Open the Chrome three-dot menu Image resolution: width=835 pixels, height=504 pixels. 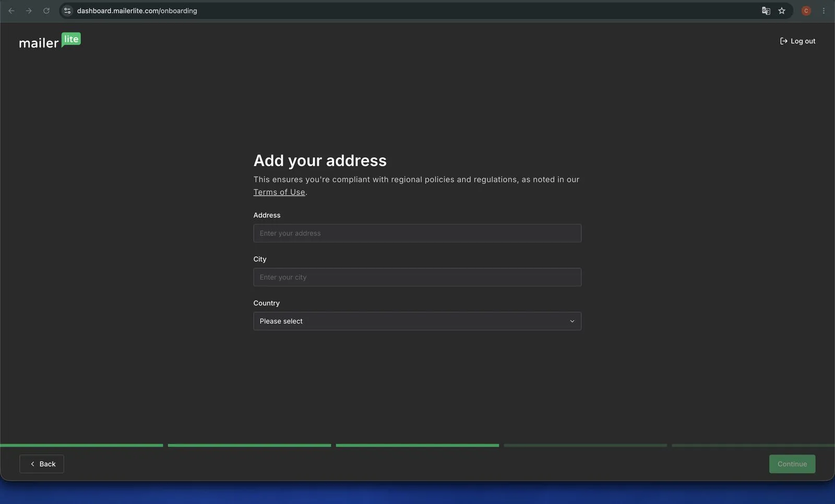(x=824, y=10)
